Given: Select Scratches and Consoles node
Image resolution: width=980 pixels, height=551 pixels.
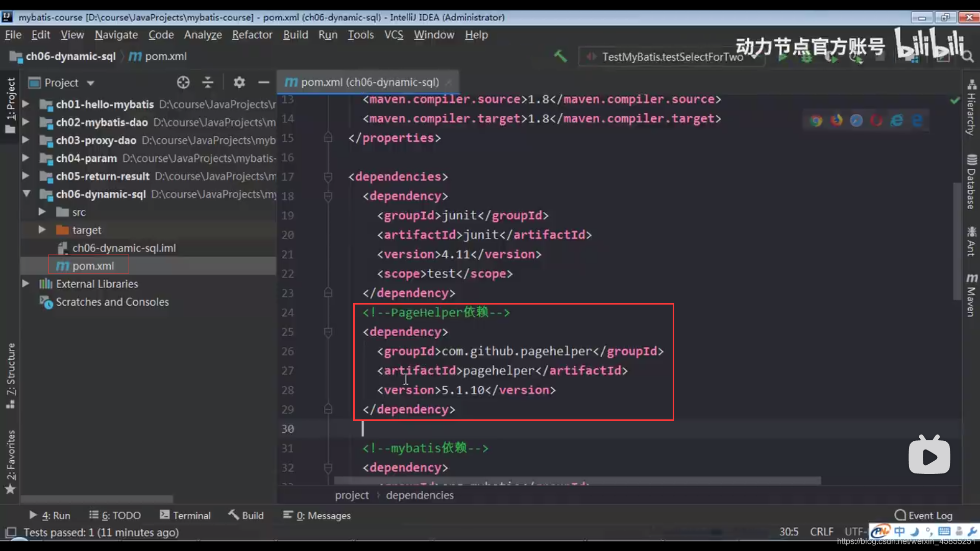Looking at the screenshot, I should [x=112, y=302].
